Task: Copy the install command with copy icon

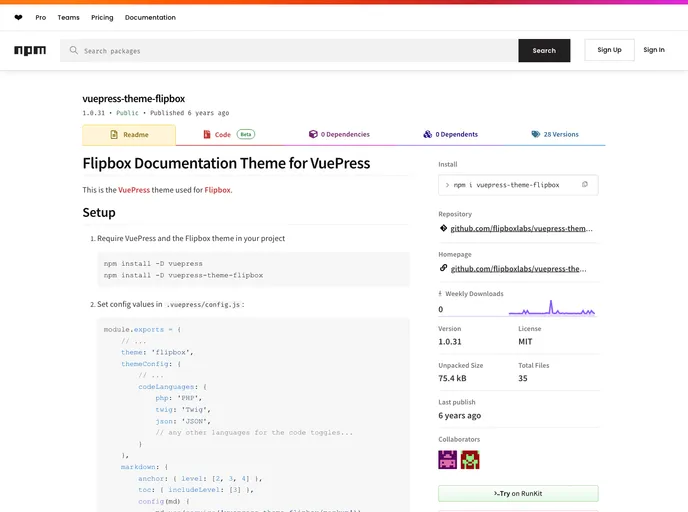Action: point(584,185)
